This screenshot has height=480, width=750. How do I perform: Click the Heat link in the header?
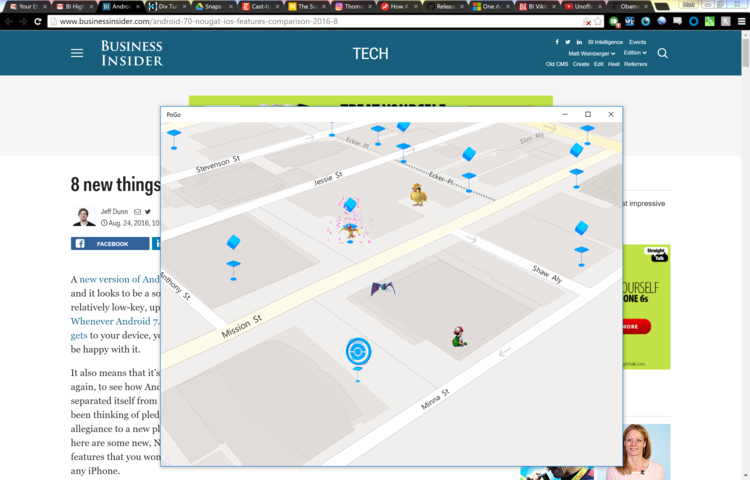[x=614, y=64]
